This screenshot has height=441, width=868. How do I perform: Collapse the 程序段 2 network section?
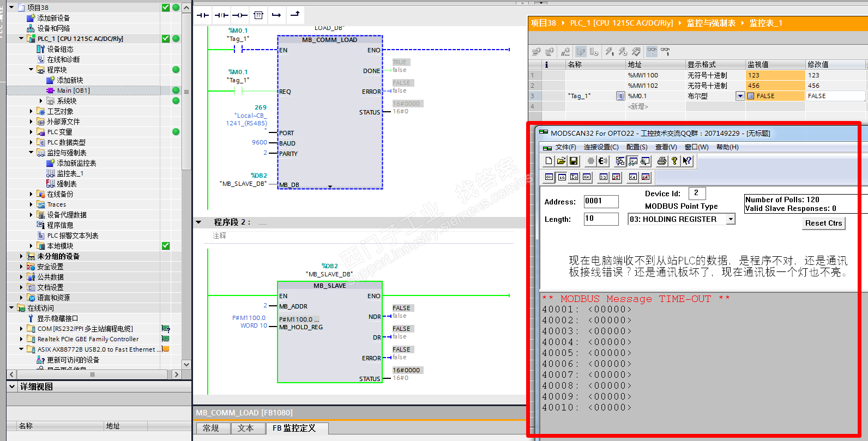[x=199, y=222]
